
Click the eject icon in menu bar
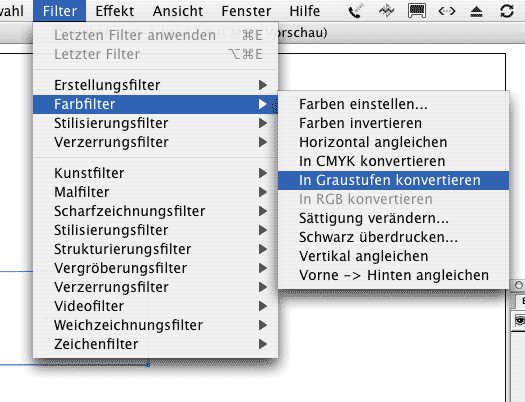(x=476, y=11)
